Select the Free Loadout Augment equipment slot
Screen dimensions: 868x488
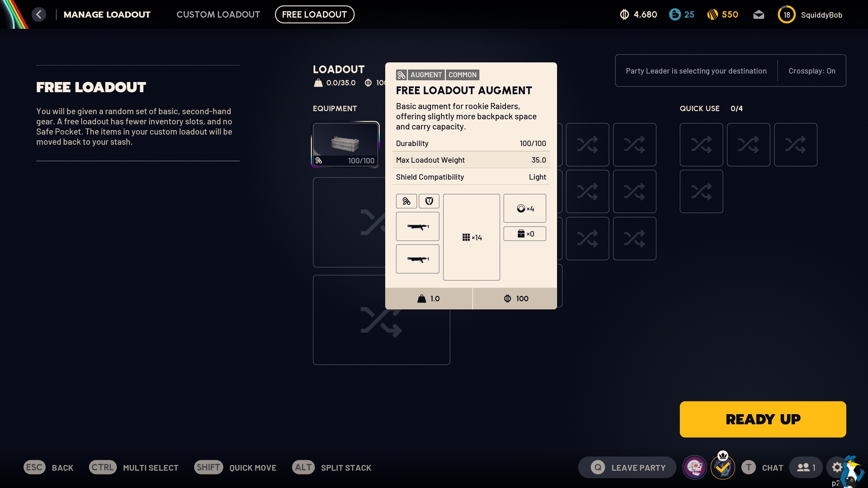pos(345,144)
